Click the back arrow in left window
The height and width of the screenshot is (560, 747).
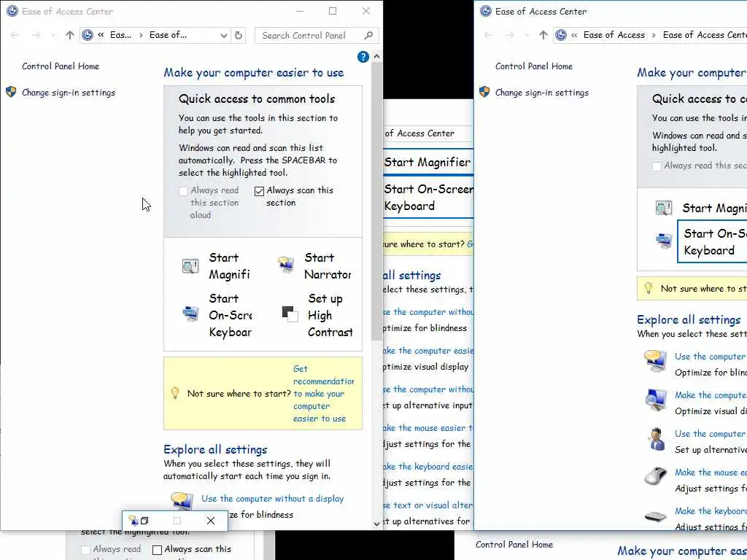pos(15,35)
